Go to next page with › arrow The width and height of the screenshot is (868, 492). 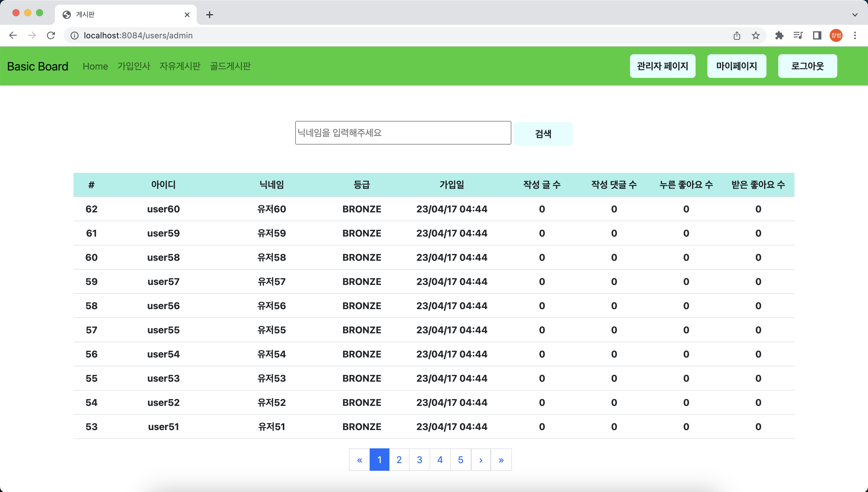[x=480, y=460]
